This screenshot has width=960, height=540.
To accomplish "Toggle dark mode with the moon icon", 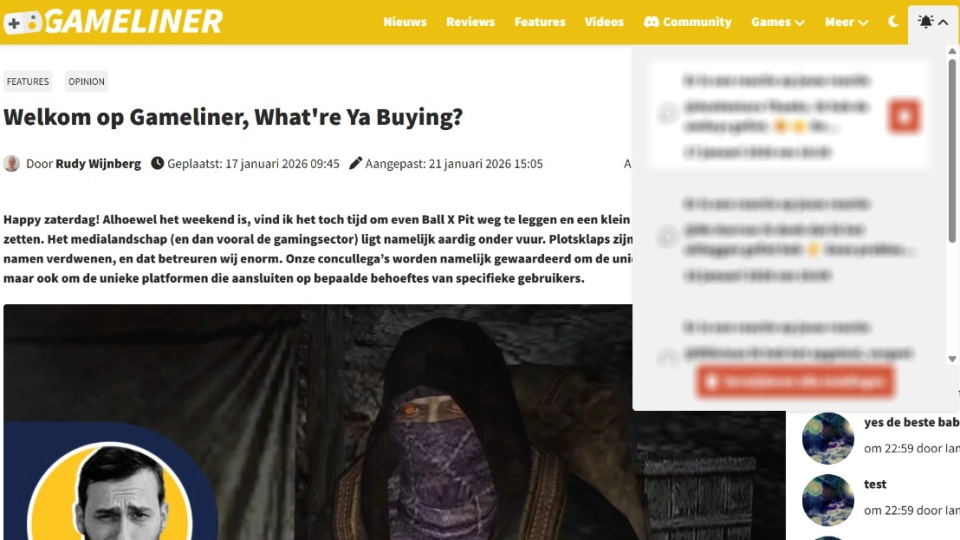I will (893, 21).
